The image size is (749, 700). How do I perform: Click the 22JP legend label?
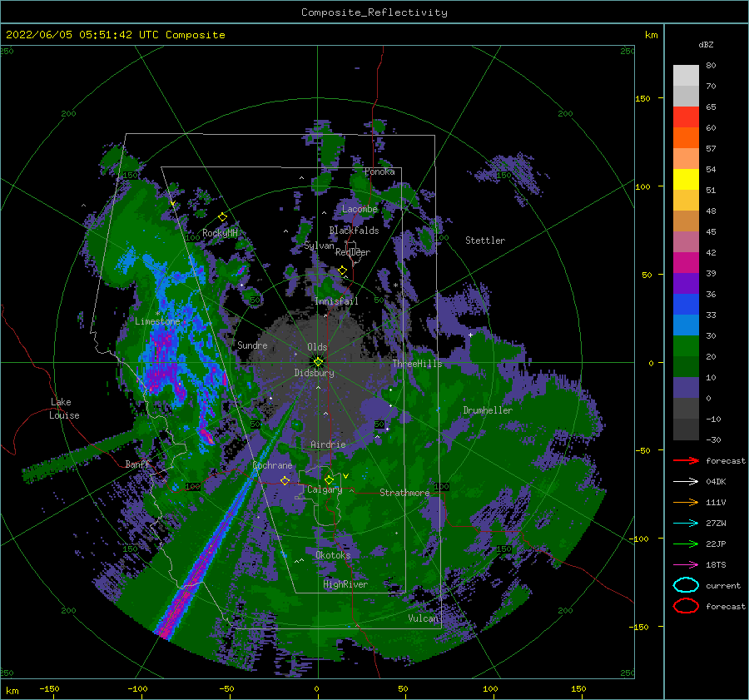point(716,544)
